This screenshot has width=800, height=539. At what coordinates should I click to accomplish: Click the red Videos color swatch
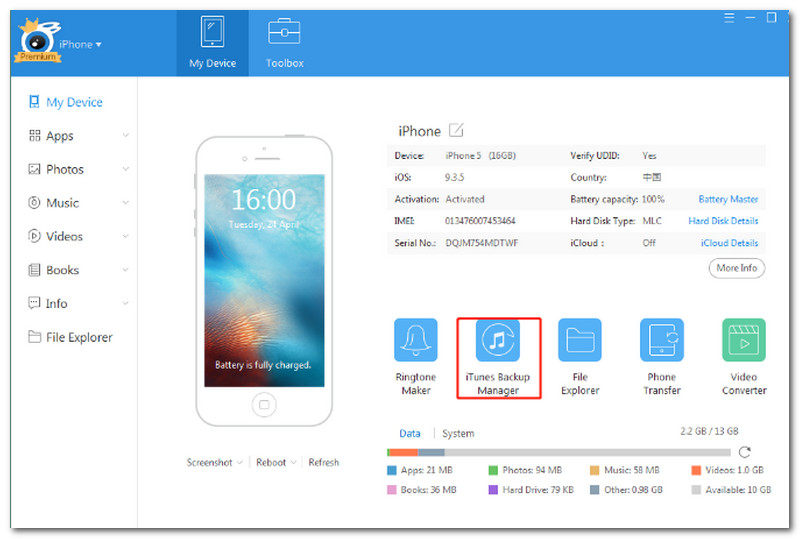tap(696, 470)
